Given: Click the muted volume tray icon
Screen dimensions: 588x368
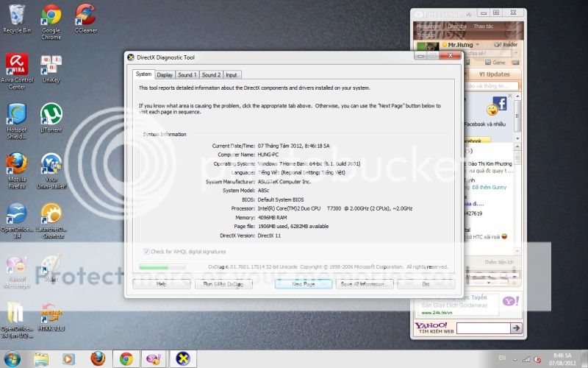Looking at the screenshot, I should coord(537,359).
